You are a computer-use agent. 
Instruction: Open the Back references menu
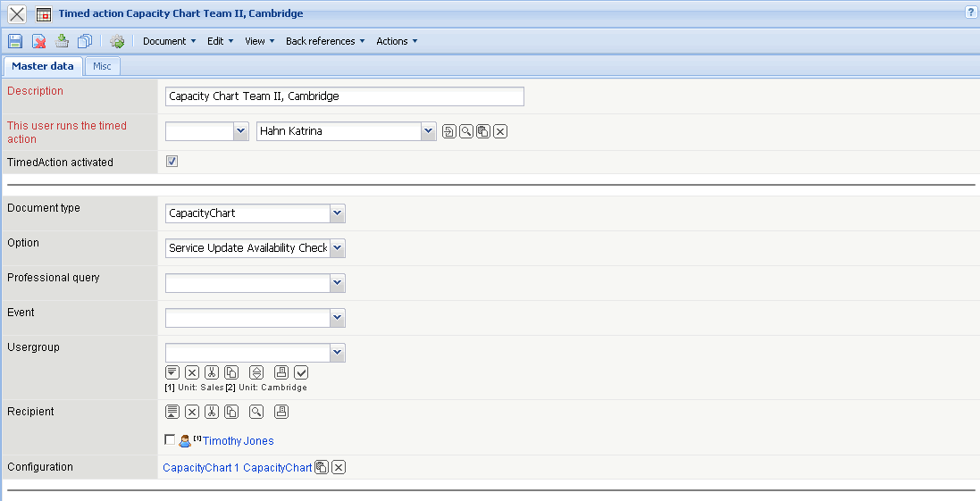[x=325, y=41]
